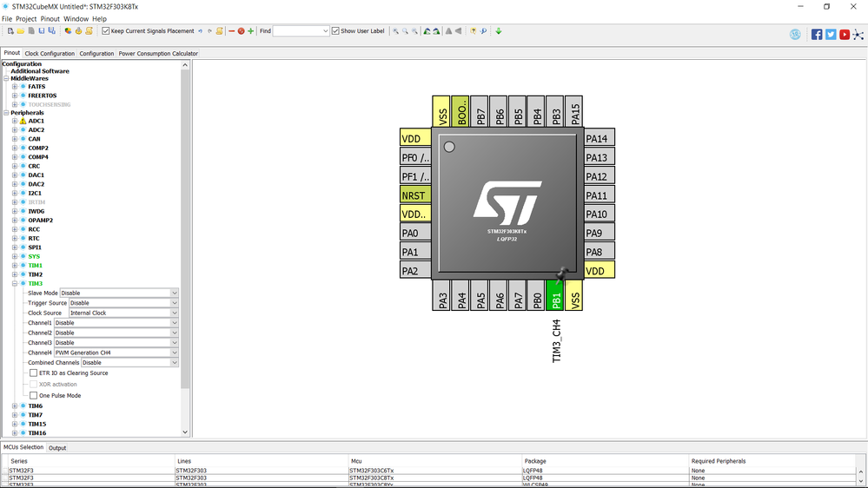Collapse the TIM3 tree node
This screenshot has width=868, height=488.
[15, 283]
